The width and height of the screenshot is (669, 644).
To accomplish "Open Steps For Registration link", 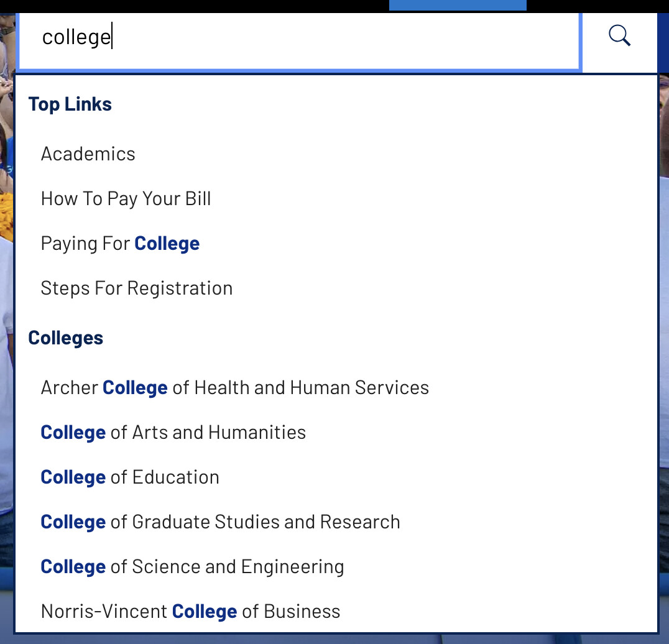I will 136,288.
